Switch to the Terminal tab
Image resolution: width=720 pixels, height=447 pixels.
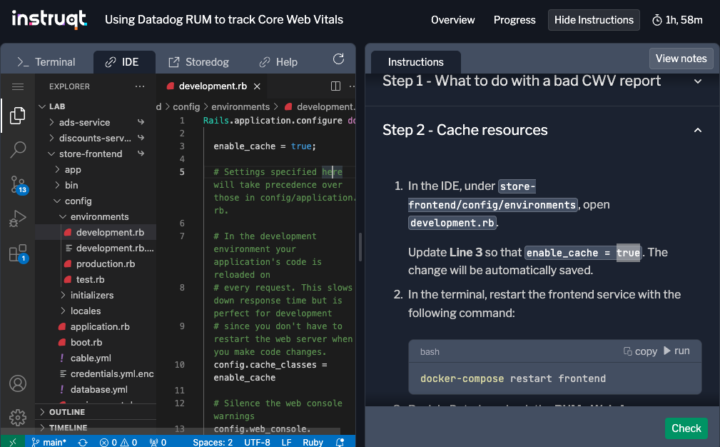tap(46, 62)
